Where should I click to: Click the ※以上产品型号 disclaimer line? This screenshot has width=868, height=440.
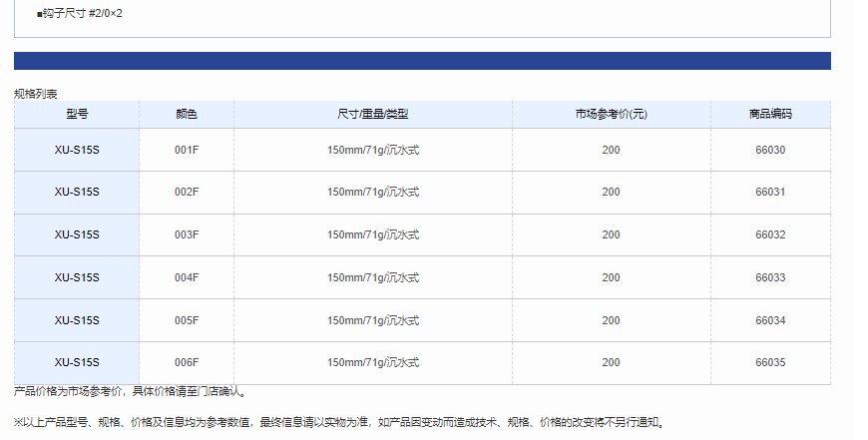pos(341,422)
